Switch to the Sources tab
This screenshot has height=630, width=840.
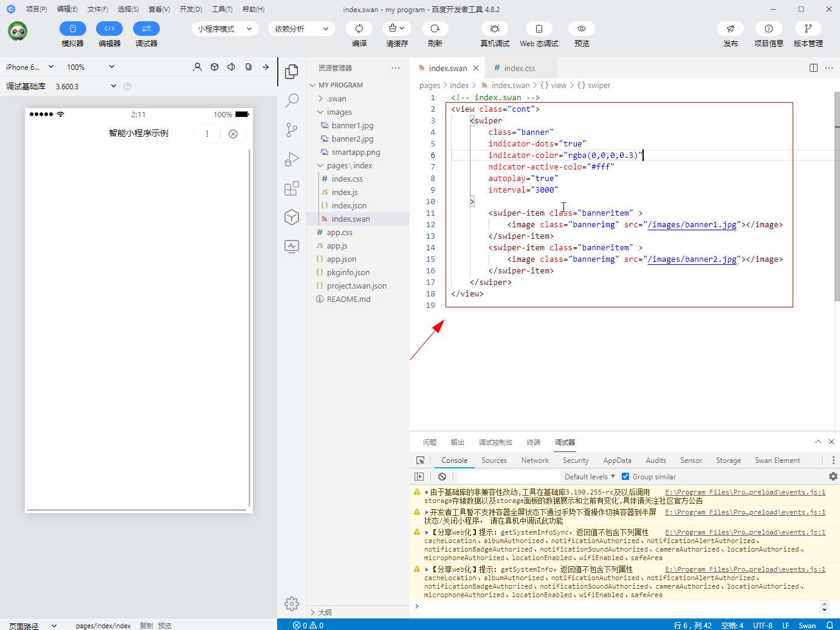pos(494,461)
